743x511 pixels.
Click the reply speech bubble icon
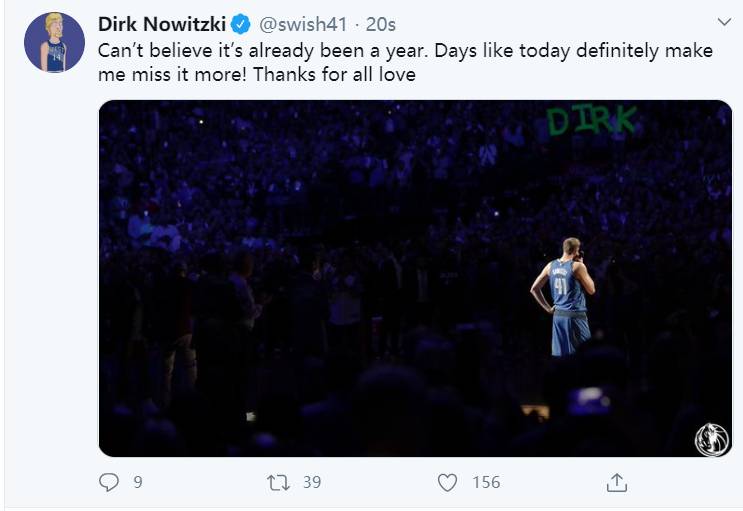coord(109,482)
